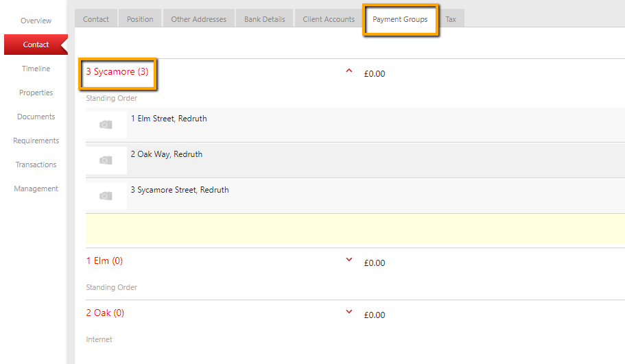
Task: Click the £0.00 balance for 2 Oak
Action: tap(375, 315)
